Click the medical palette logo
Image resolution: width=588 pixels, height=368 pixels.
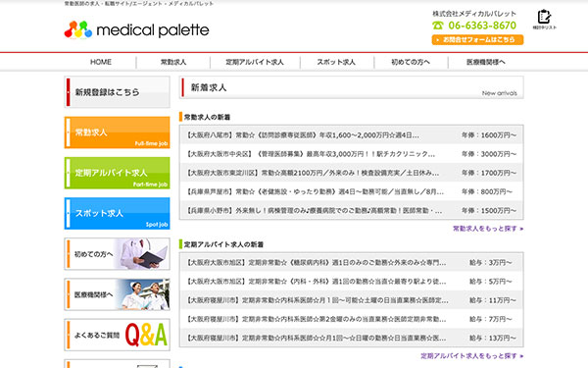click(136, 29)
